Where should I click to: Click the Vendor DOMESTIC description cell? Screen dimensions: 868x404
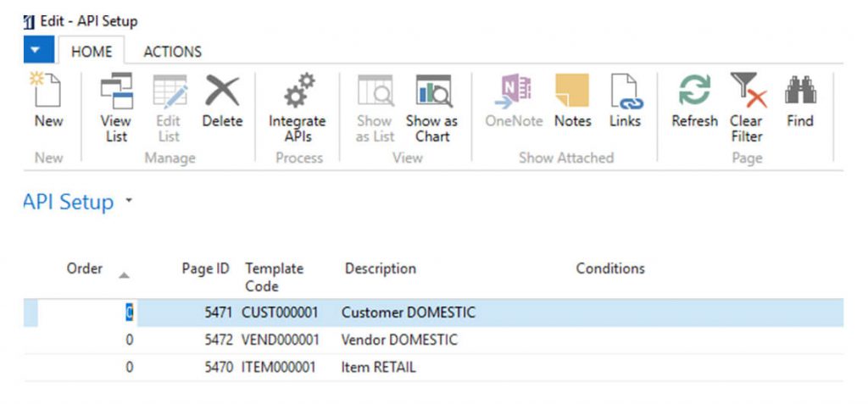[399, 340]
